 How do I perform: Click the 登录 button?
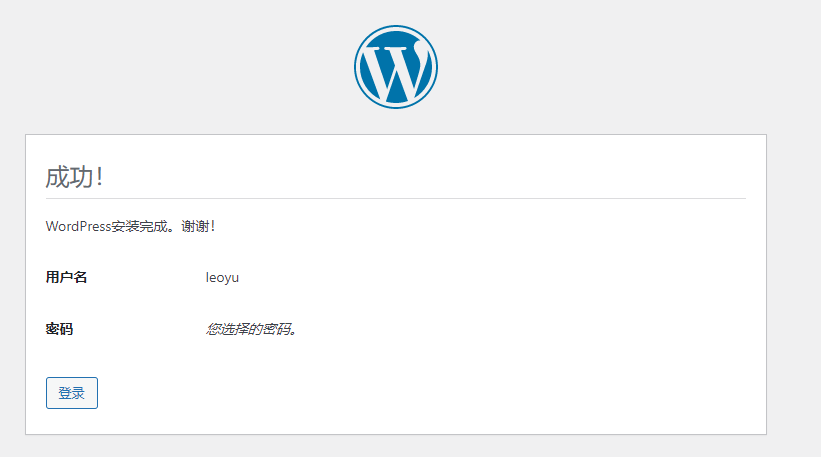pyautogui.click(x=72, y=393)
